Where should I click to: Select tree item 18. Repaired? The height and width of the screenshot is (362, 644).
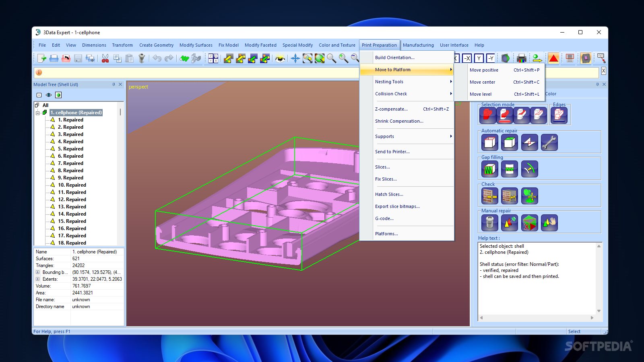(x=72, y=243)
